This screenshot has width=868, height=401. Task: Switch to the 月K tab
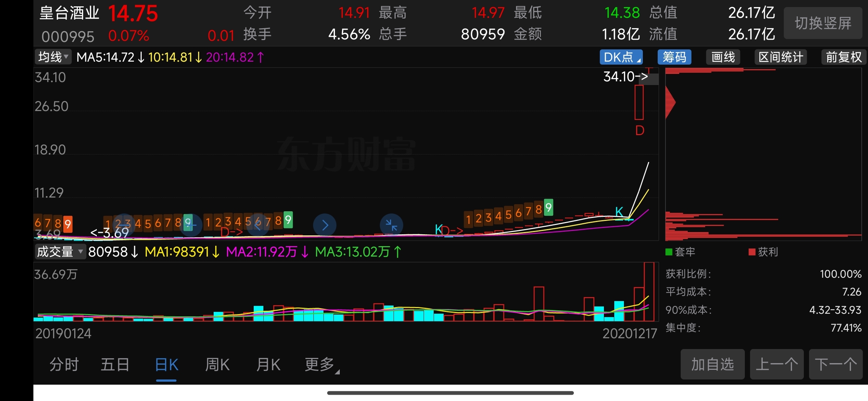click(268, 365)
